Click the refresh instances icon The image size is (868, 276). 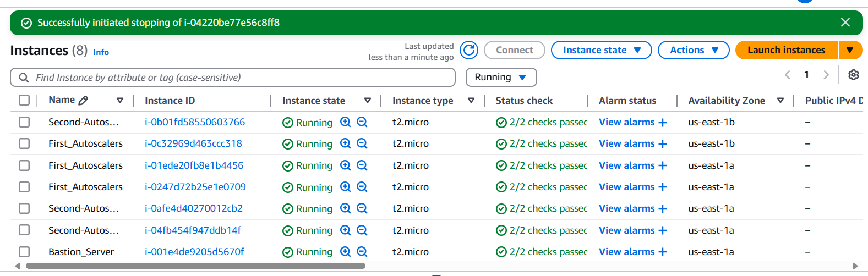point(469,50)
